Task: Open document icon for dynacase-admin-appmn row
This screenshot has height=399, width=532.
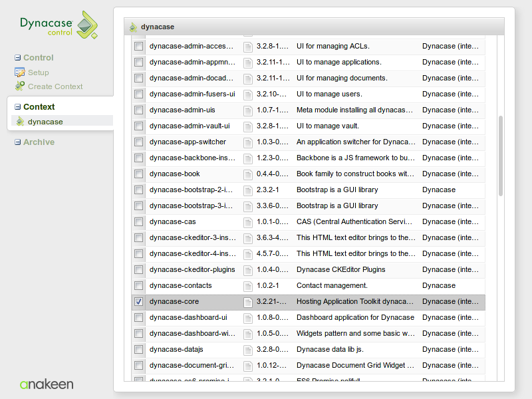Action: pyautogui.click(x=248, y=63)
